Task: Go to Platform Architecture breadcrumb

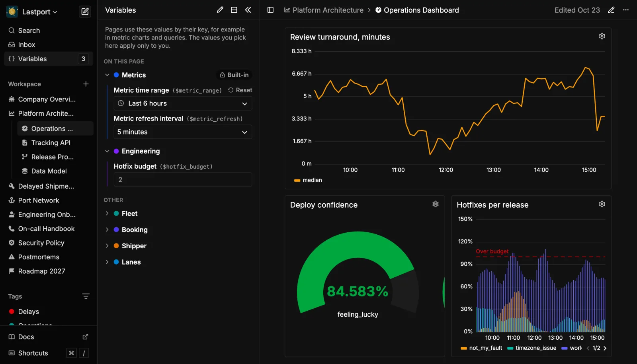Action: click(x=324, y=10)
